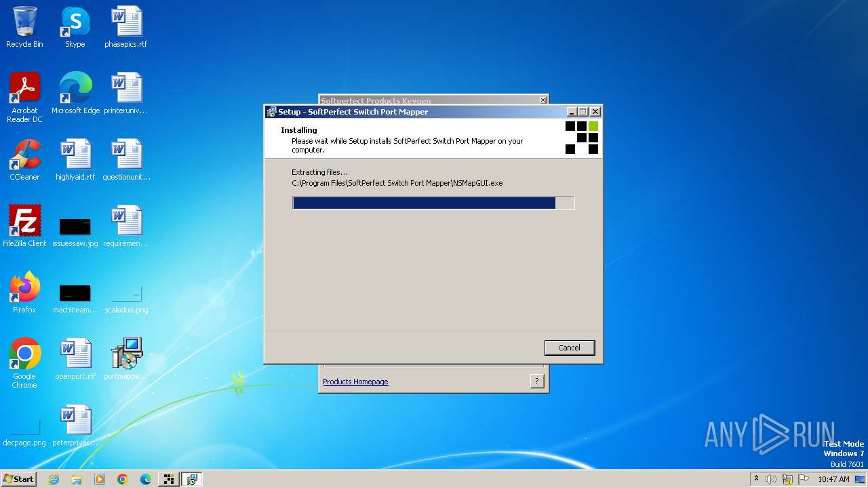868x488 pixels.
Task: Select openport.rtf document
Action: tap(75, 359)
